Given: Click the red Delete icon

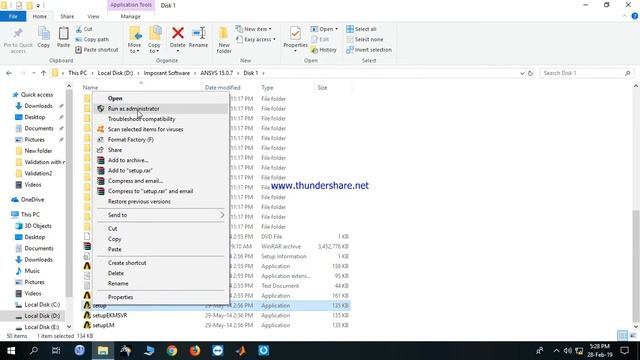Looking at the screenshot, I should [178, 33].
